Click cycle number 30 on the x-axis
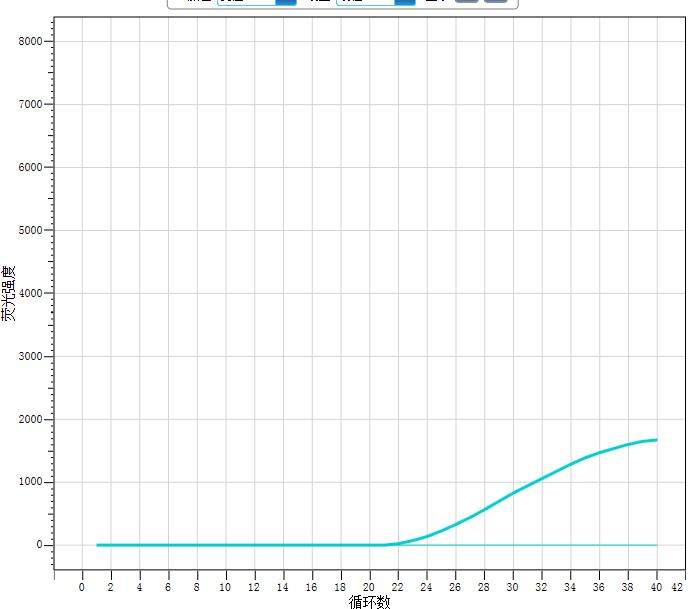This screenshot has height=609, width=690. tap(512, 587)
